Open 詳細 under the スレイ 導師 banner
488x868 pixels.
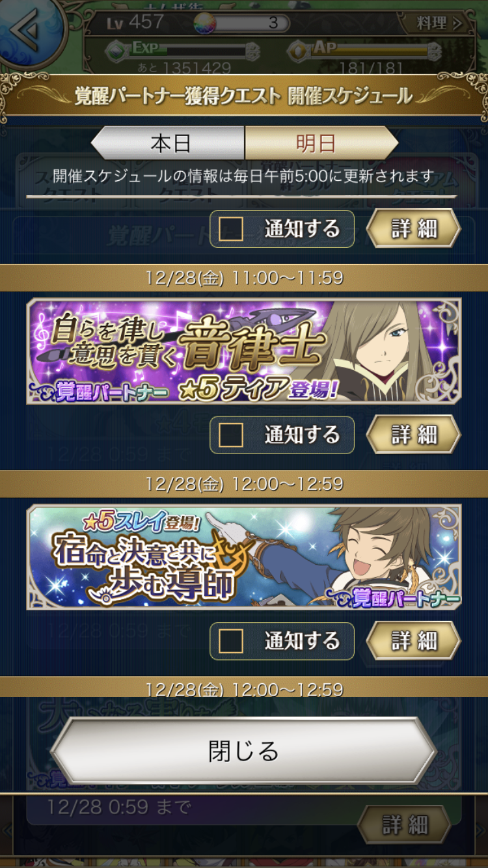(414, 642)
